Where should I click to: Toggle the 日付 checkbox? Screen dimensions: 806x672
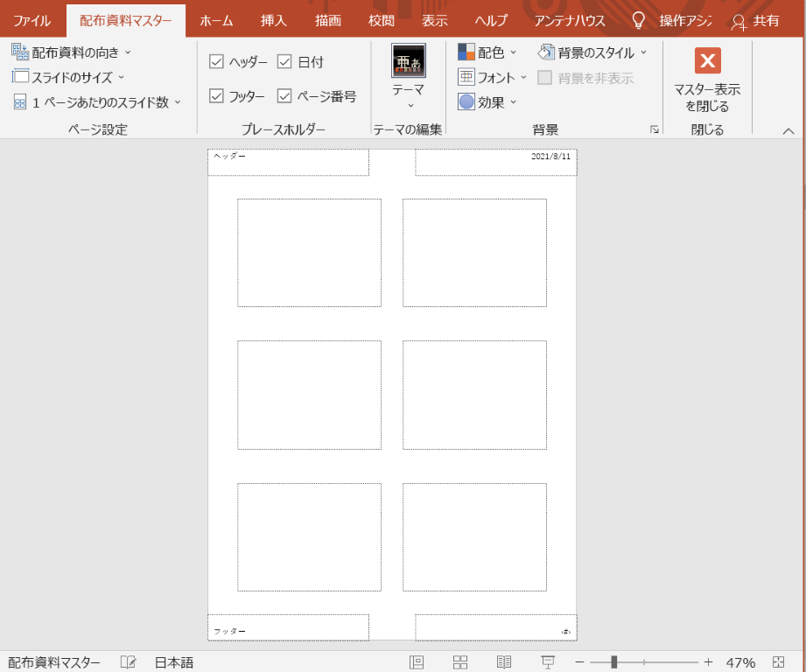pyautogui.click(x=284, y=62)
